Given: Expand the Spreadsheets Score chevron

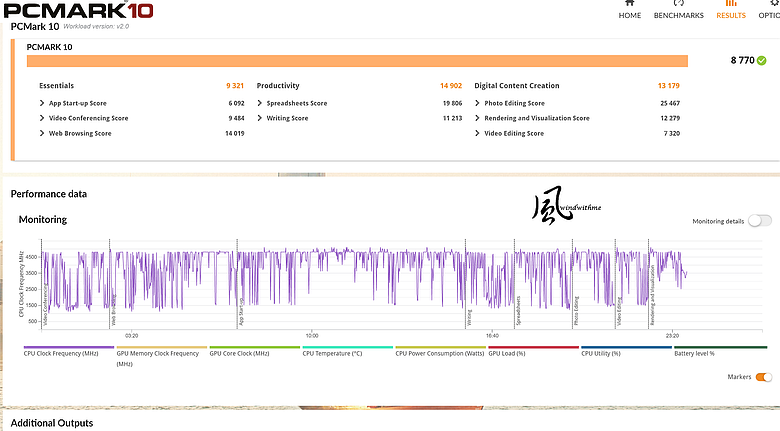Looking at the screenshot, I should click(260, 103).
